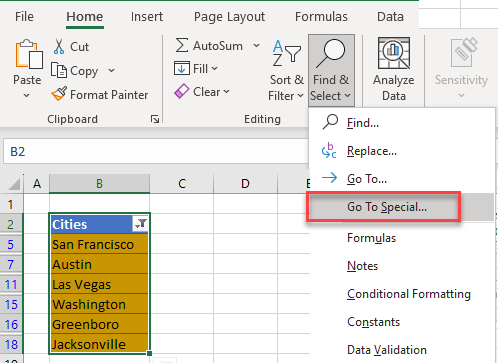The image size is (498, 363).
Task: Select the Greenboro cell
Action: [99, 324]
